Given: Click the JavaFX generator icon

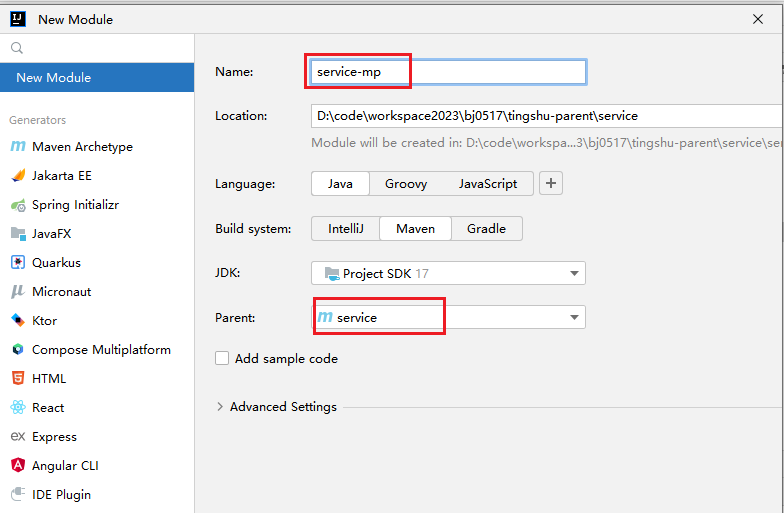Looking at the screenshot, I should point(18,234).
